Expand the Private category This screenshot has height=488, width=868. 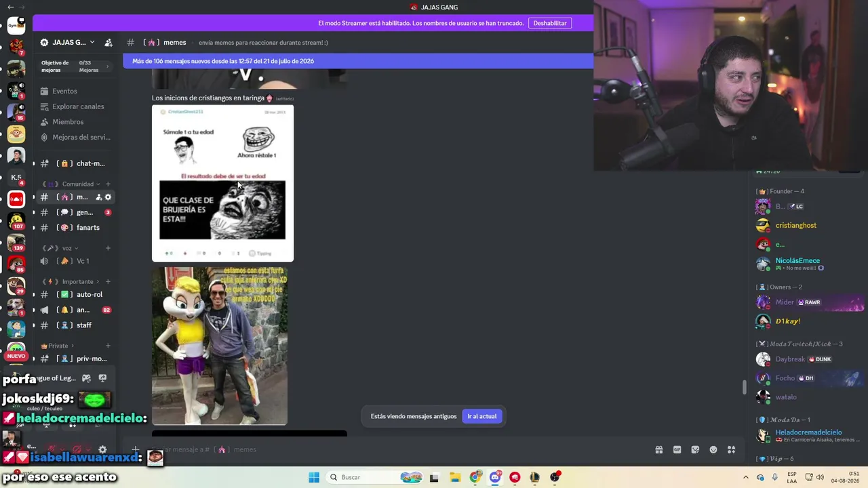coord(58,346)
